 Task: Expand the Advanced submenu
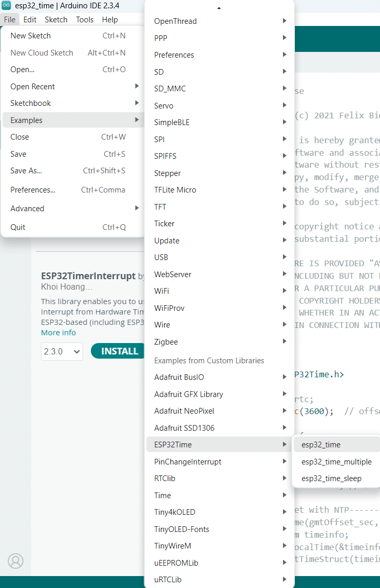click(73, 209)
